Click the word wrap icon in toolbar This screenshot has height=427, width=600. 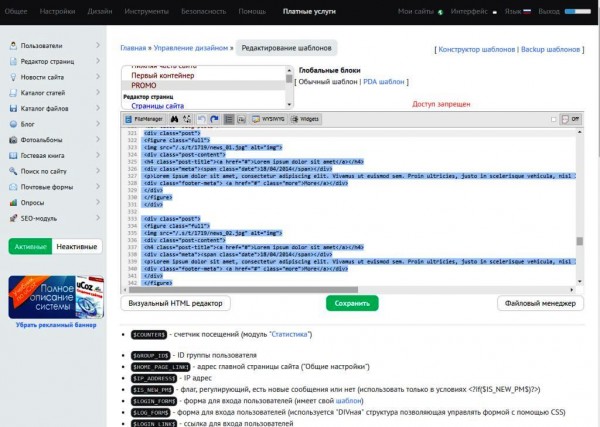click(241, 119)
